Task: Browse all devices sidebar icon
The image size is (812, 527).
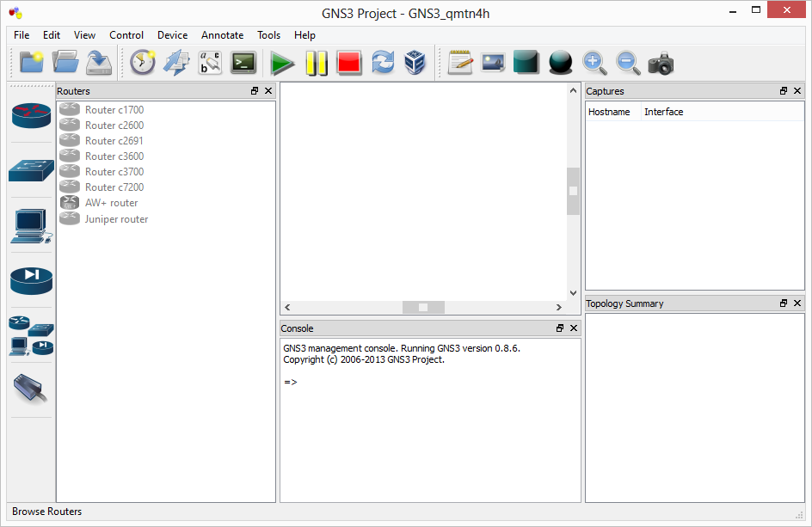Action: pyautogui.click(x=31, y=336)
